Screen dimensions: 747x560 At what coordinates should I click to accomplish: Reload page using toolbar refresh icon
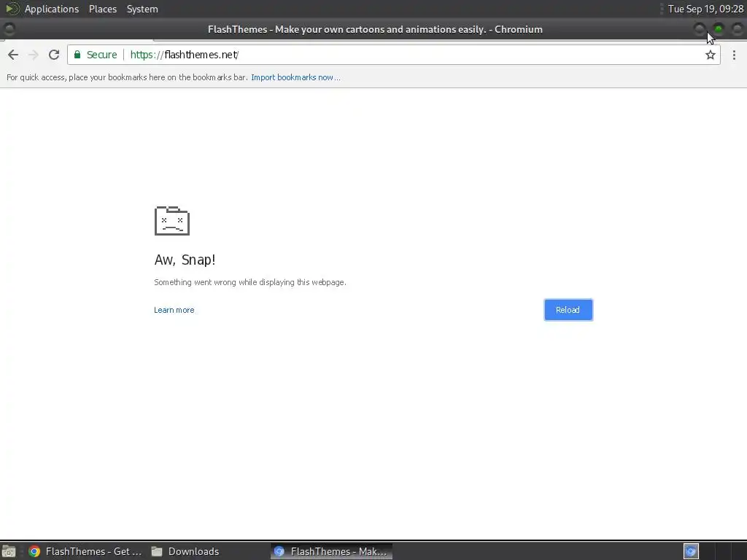[54, 55]
